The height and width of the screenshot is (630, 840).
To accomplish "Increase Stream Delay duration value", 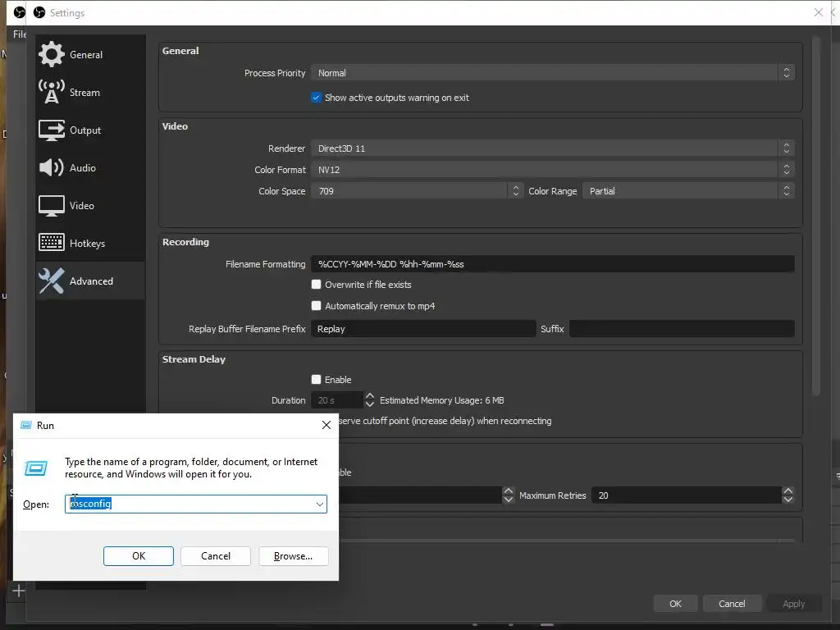I will click(x=370, y=396).
